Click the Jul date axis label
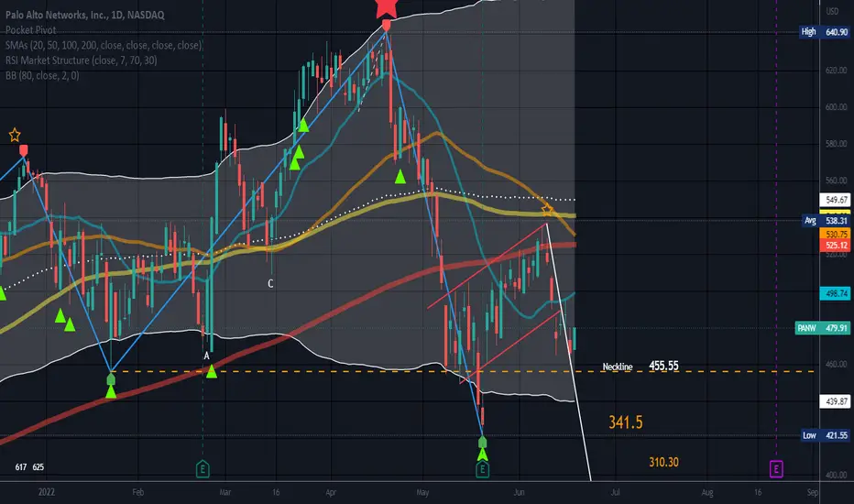 615,492
